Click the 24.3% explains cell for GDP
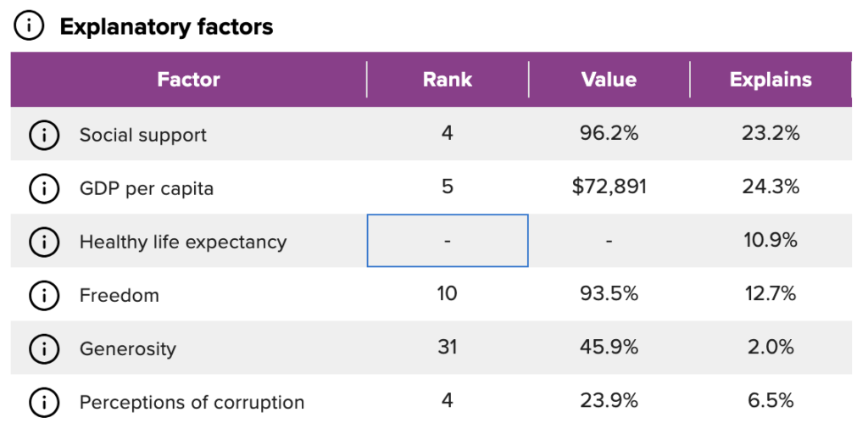 click(771, 187)
